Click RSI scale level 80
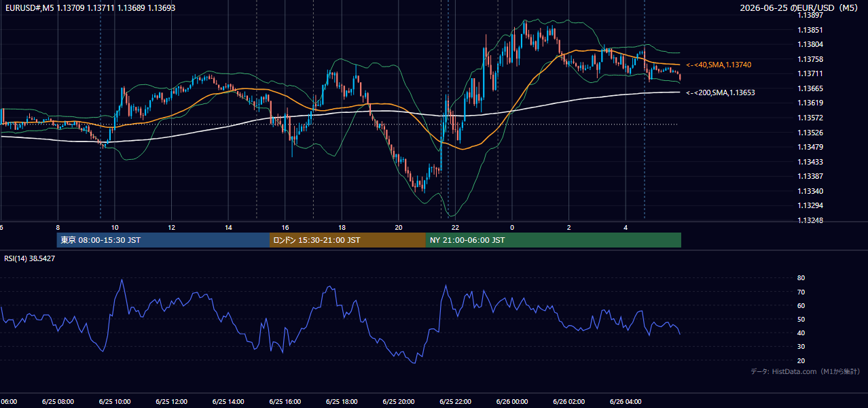The width and height of the screenshot is (868, 408). click(x=801, y=278)
